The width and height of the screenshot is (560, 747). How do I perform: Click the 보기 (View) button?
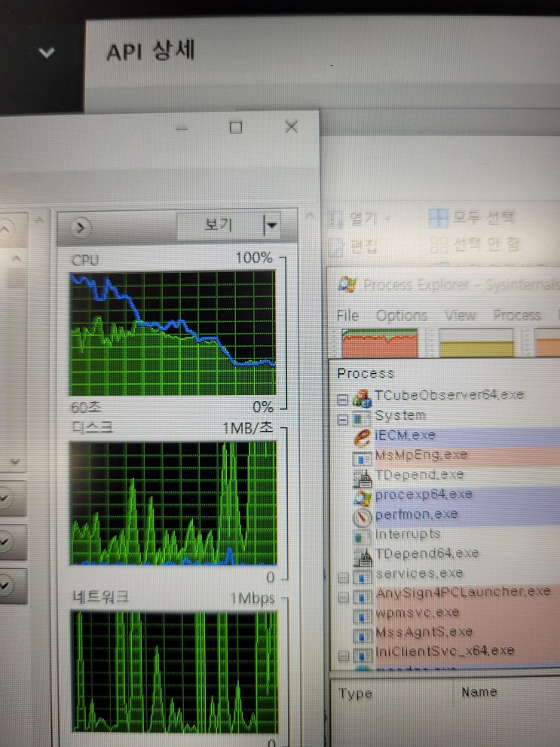pos(219,225)
